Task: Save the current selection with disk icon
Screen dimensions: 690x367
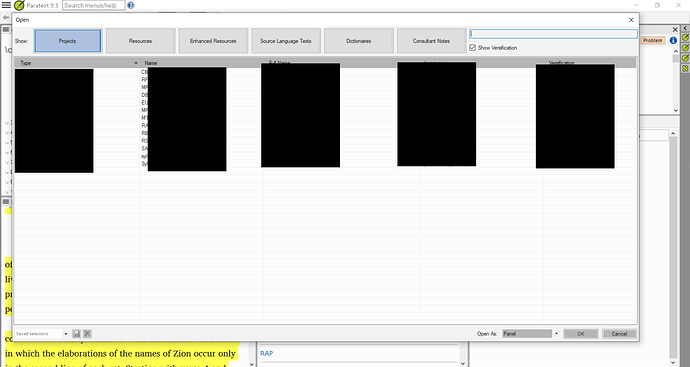Action: [x=76, y=334]
